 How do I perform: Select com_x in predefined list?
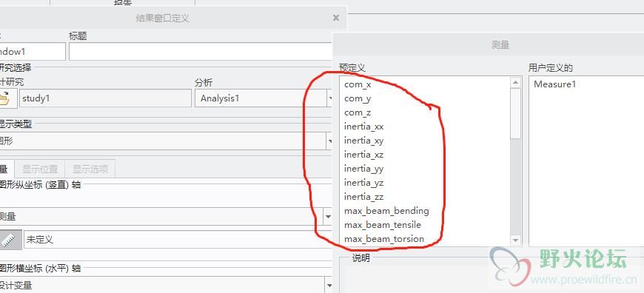pos(358,84)
